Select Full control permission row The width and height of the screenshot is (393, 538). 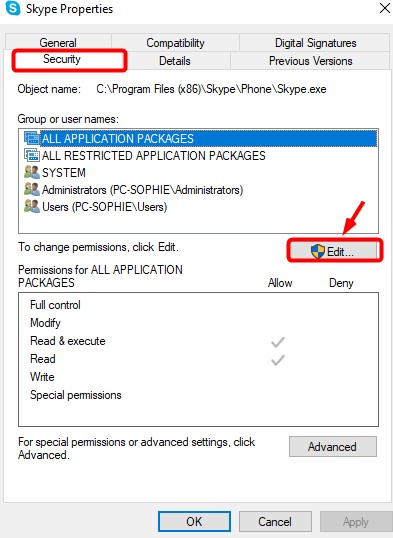click(x=198, y=305)
